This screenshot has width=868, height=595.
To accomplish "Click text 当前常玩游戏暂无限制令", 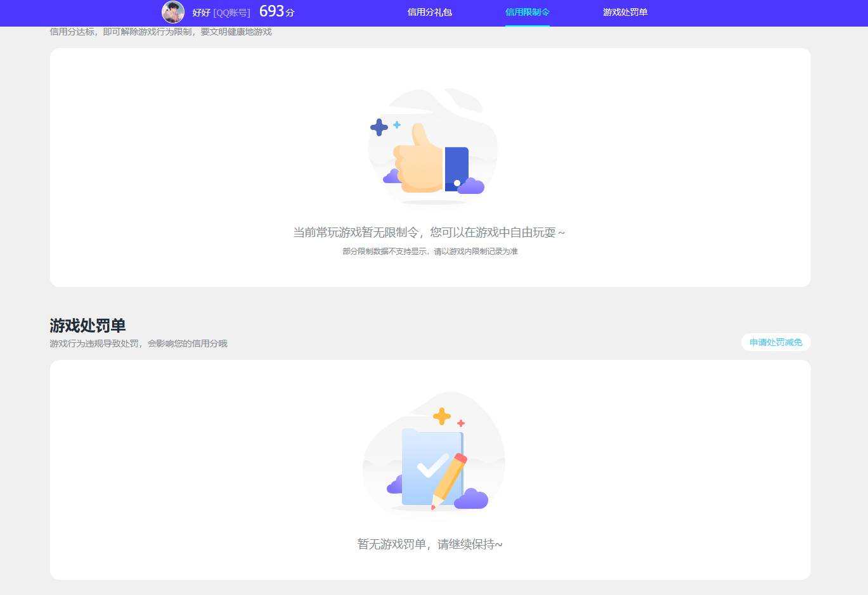I will pyautogui.click(x=355, y=233).
